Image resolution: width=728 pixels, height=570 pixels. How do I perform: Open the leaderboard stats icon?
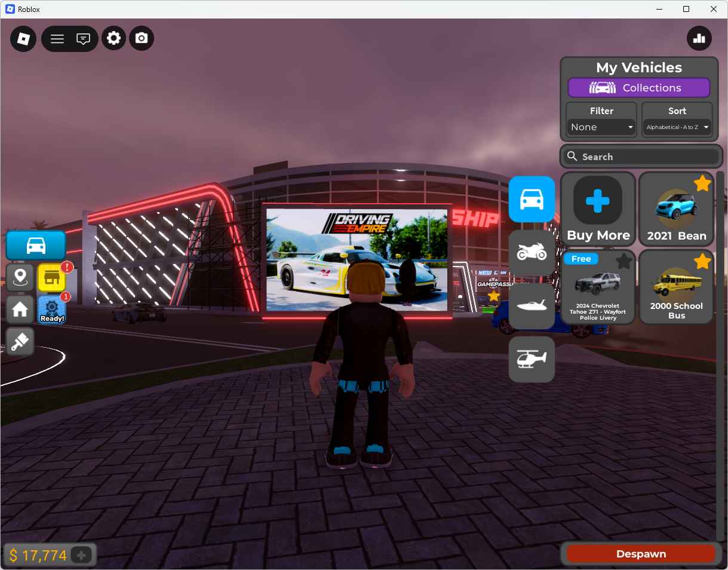click(x=699, y=39)
